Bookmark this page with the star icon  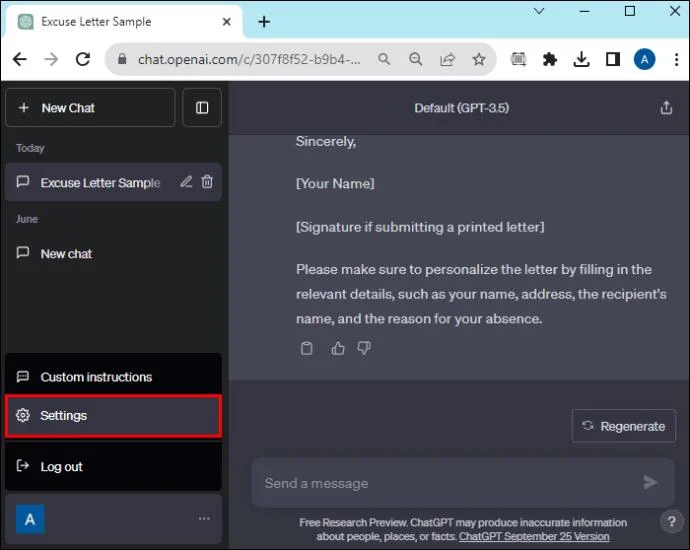click(479, 59)
